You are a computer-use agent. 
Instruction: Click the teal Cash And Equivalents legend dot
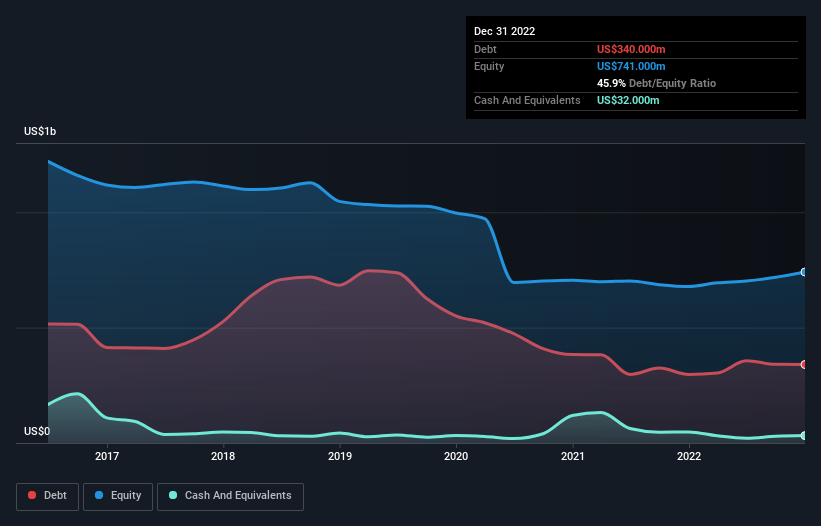pos(173,495)
